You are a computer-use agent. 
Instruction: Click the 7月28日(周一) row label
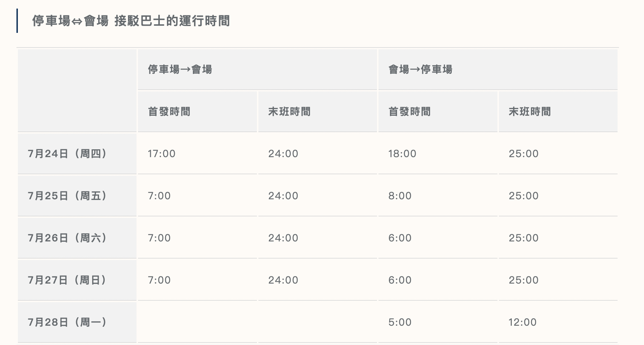pyautogui.click(x=67, y=322)
